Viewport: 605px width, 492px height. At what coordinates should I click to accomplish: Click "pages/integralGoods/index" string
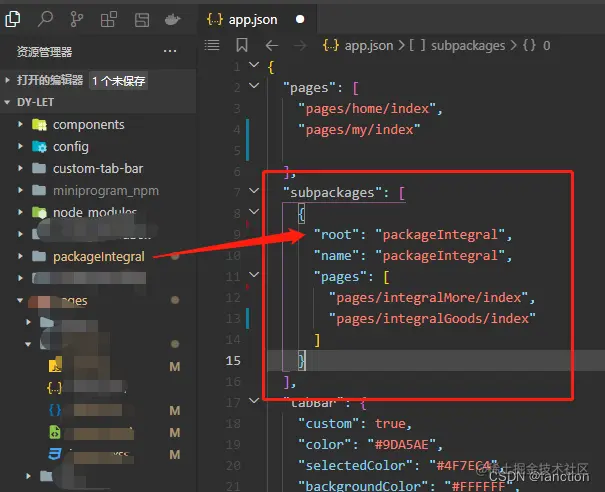pos(432,319)
